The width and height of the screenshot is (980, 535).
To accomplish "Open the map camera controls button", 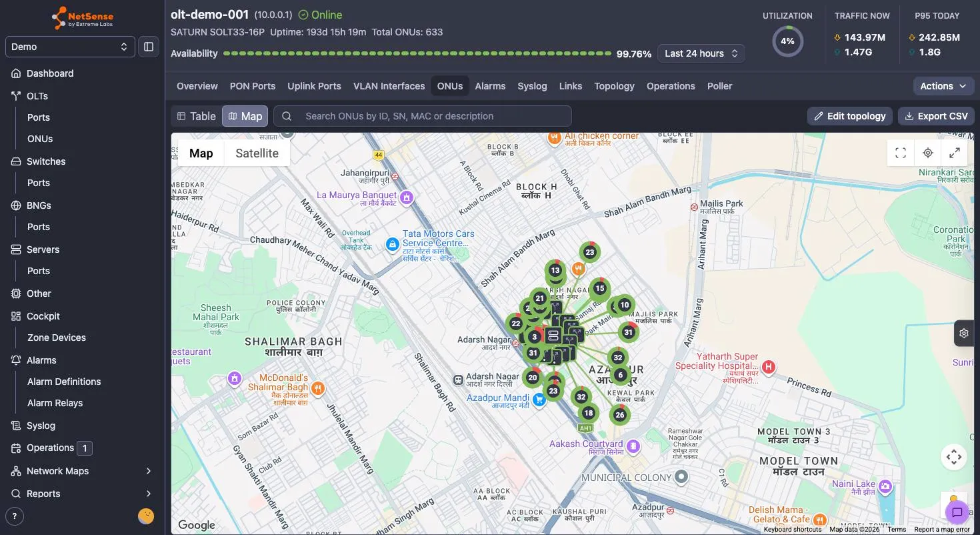I will click(954, 457).
